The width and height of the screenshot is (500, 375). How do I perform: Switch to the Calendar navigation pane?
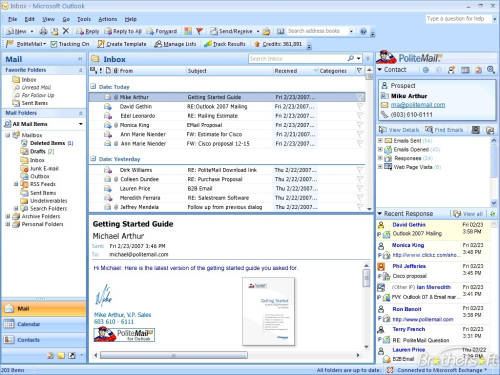pyautogui.click(x=43, y=324)
